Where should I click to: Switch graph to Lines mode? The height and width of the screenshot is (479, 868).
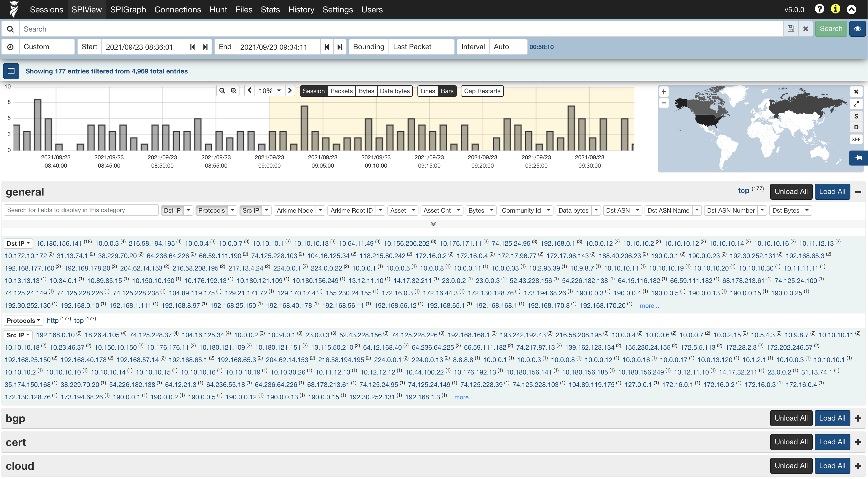click(x=427, y=91)
